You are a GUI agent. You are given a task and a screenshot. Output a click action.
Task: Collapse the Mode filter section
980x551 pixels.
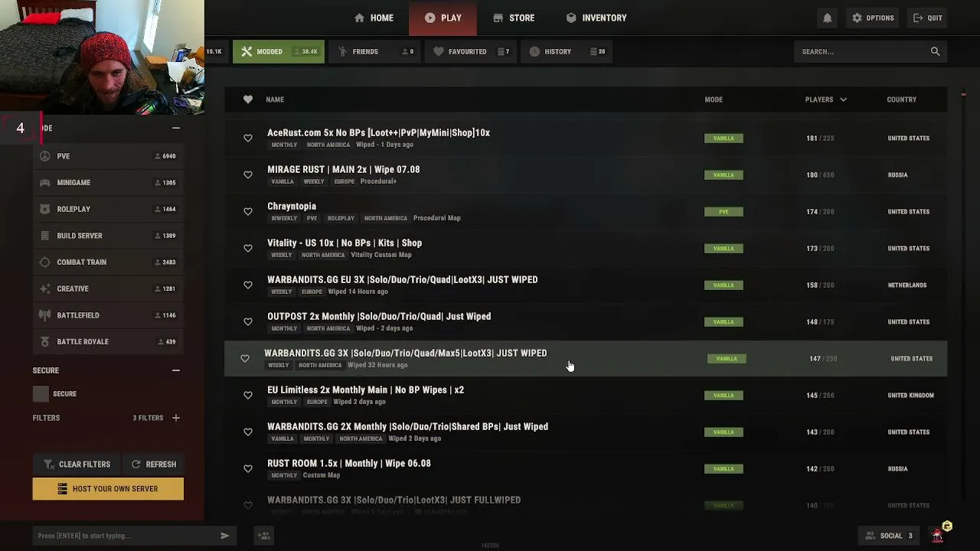[176, 128]
